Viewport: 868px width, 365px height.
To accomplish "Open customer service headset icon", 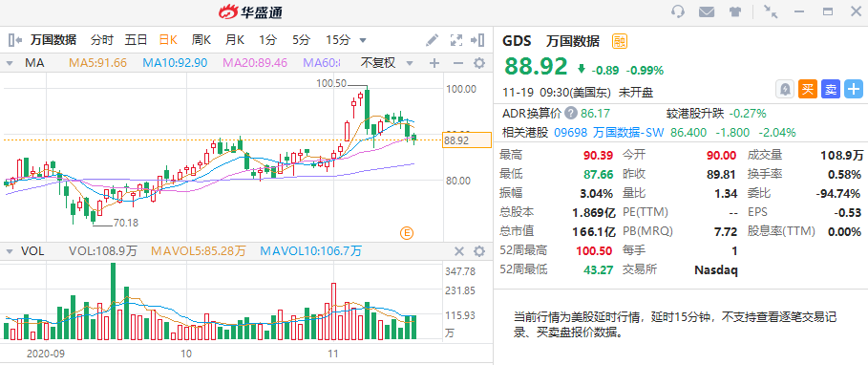I will pos(678,11).
